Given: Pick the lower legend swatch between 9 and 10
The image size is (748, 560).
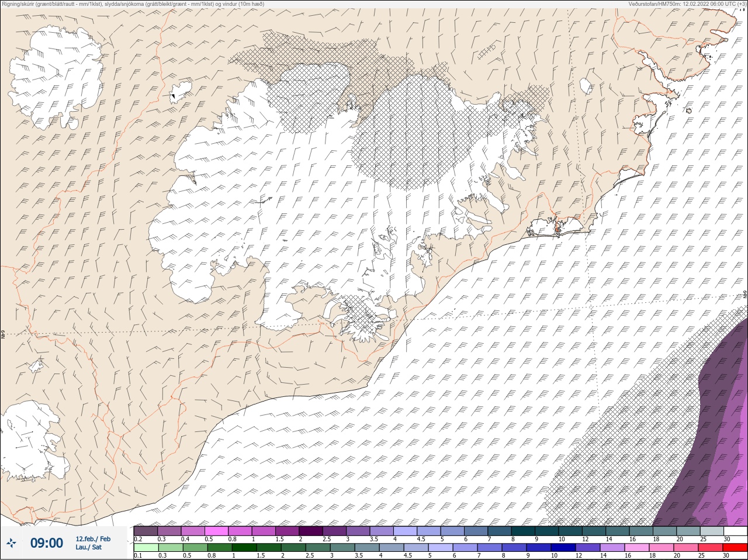Looking at the screenshot, I should click(539, 548).
